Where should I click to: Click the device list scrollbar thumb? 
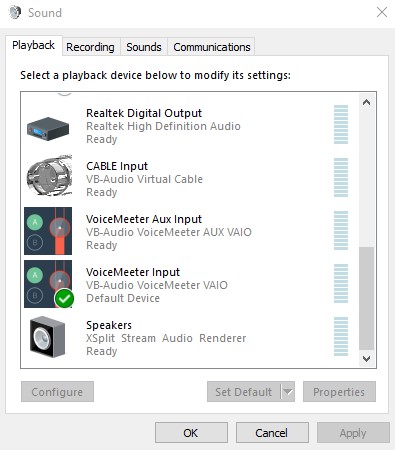[x=366, y=298]
